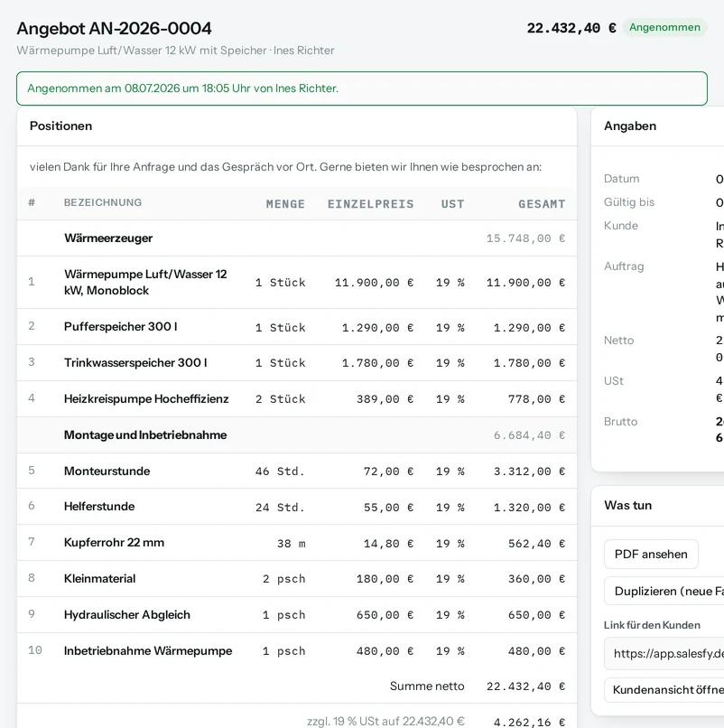Image resolution: width=724 pixels, height=728 pixels.
Task: Select the Montage und Inbetriebnahme group row
Action: point(297,435)
